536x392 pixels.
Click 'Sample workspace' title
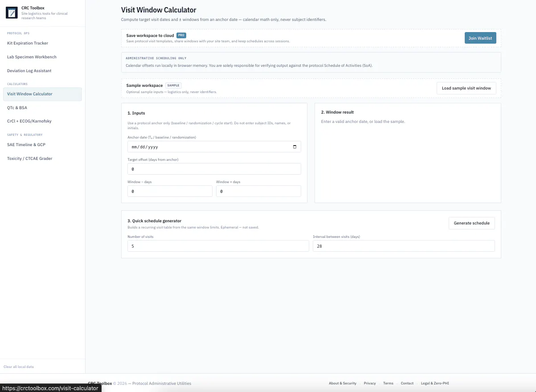tap(144, 86)
